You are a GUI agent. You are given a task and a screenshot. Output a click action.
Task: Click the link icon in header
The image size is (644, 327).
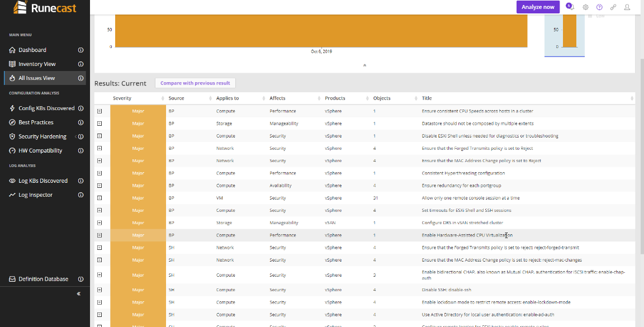click(x=613, y=7)
